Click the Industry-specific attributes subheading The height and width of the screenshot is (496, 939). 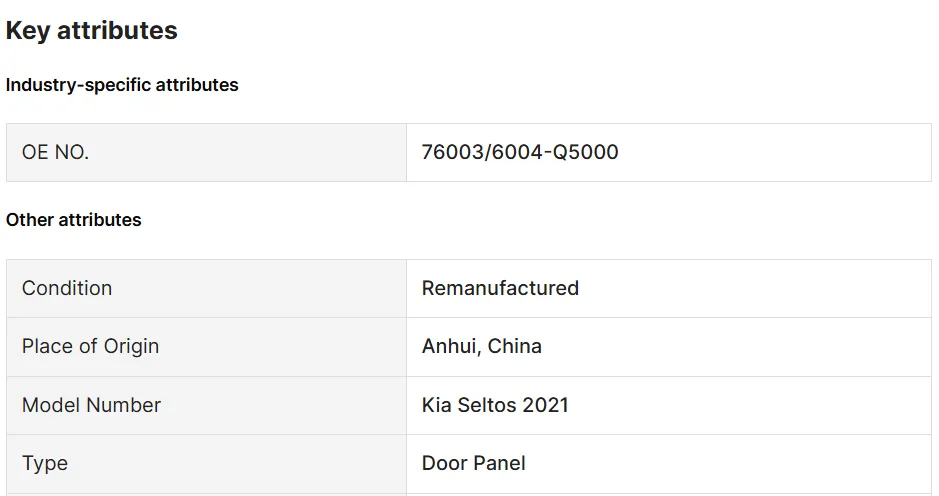point(122,85)
